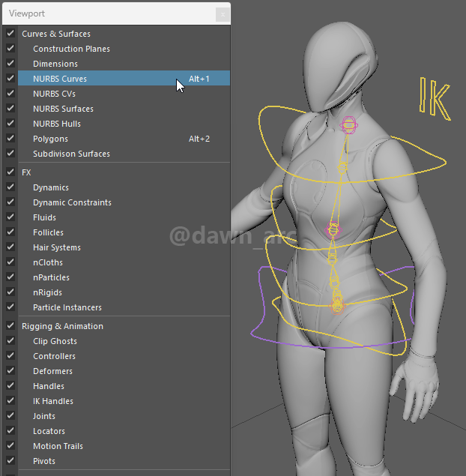Toggle Locators visibility
Viewport: 466px width, 476px height.
[10, 430]
